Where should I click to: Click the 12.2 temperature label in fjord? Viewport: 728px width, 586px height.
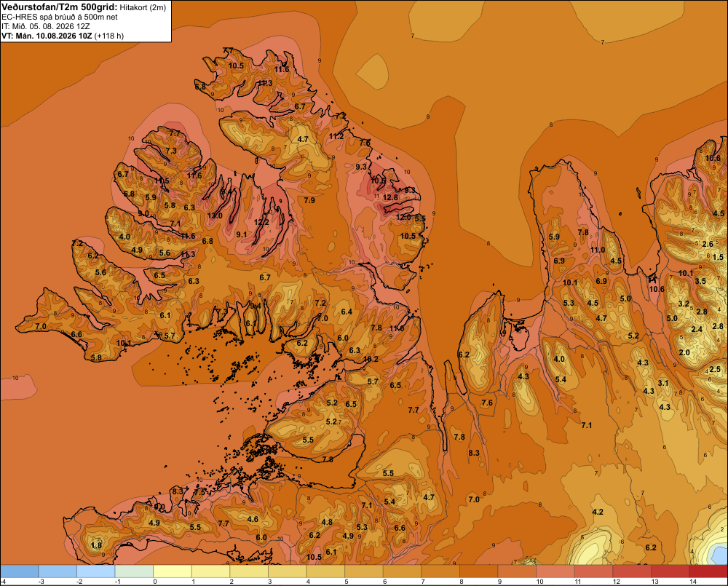(x=261, y=222)
